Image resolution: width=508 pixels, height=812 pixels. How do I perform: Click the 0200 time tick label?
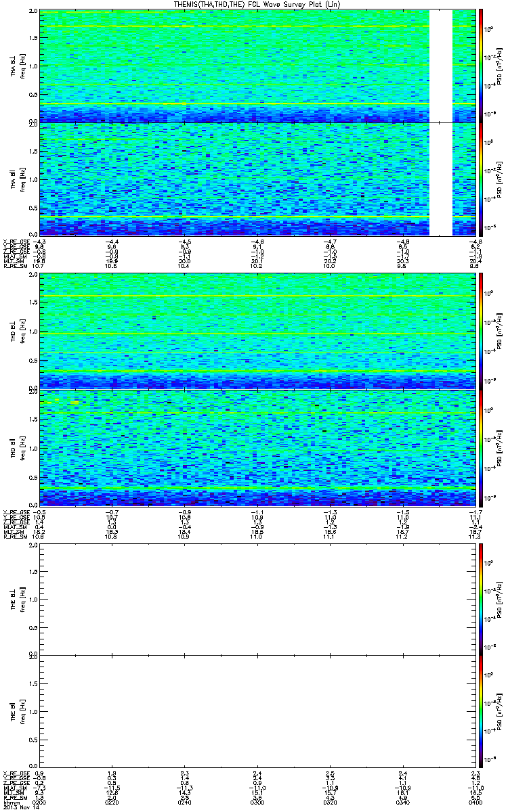[40, 802]
